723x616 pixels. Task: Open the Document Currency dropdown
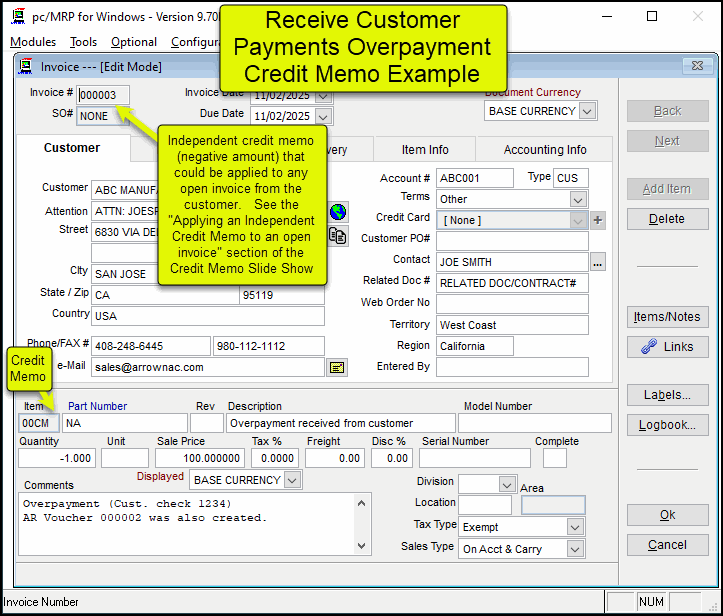pyautogui.click(x=587, y=111)
